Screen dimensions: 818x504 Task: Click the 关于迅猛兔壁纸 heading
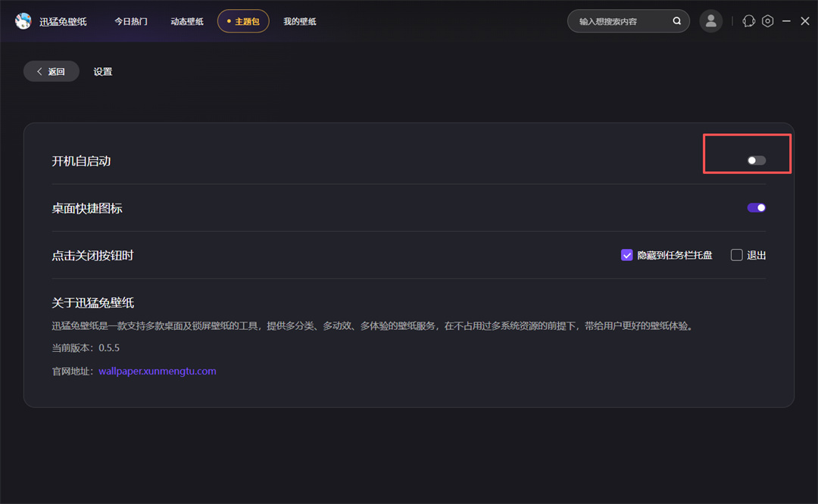point(93,303)
